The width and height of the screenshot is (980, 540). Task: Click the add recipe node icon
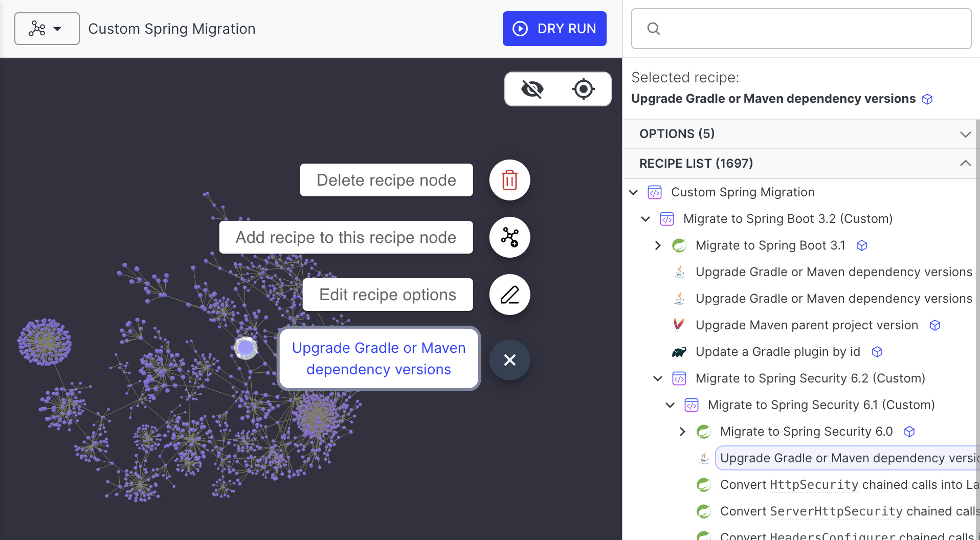point(509,237)
